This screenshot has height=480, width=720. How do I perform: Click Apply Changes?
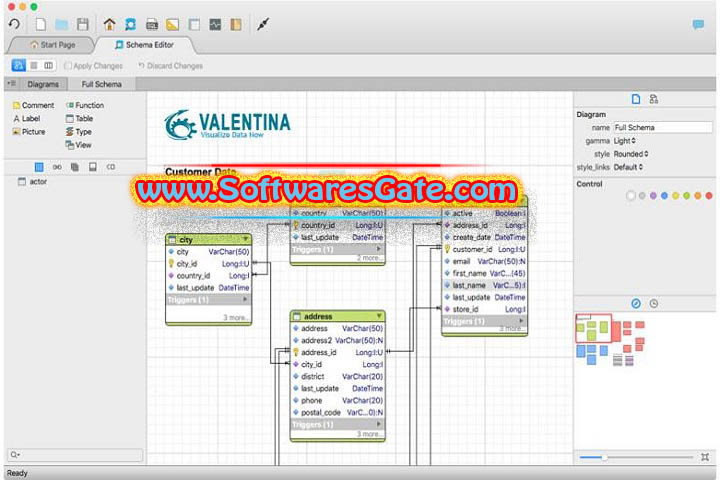(94, 66)
